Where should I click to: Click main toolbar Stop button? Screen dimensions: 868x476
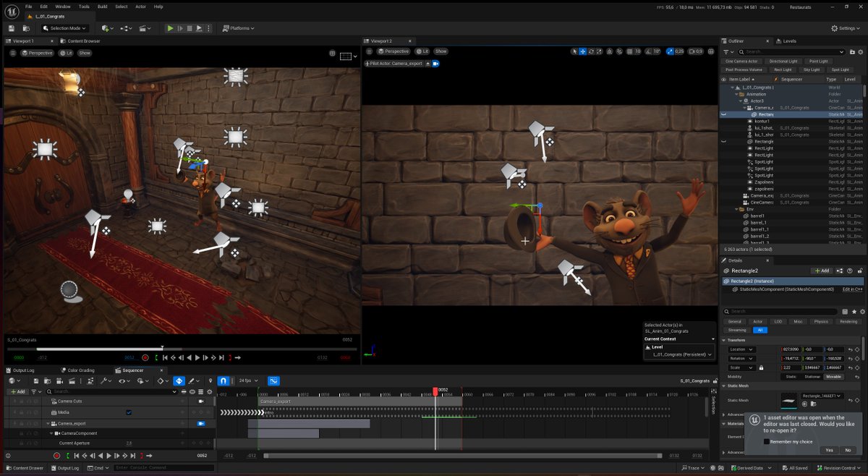point(190,28)
